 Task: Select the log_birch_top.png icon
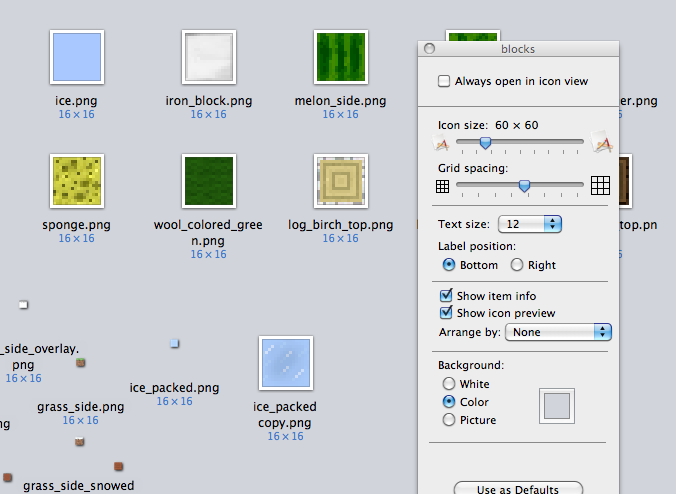click(x=341, y=181)
